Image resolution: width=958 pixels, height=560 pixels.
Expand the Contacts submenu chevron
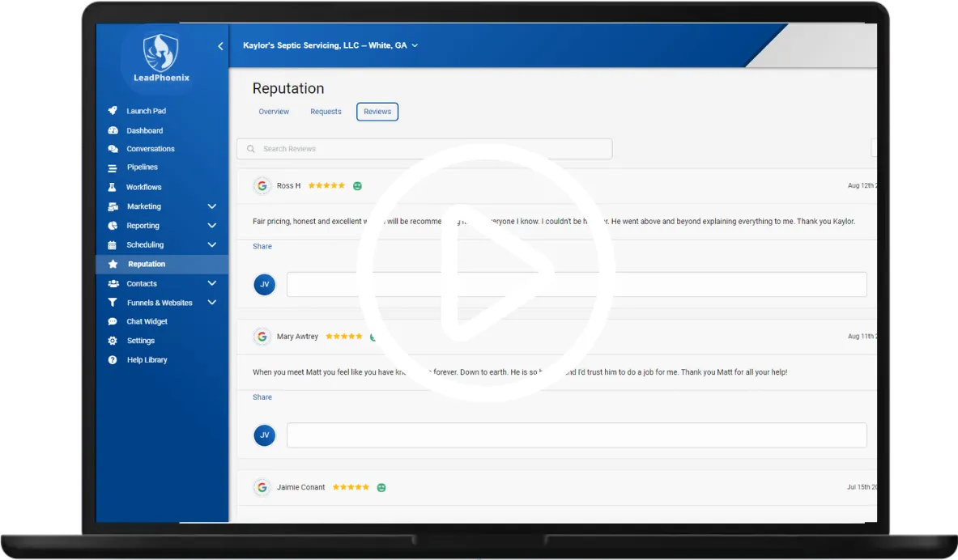(212, 283)
